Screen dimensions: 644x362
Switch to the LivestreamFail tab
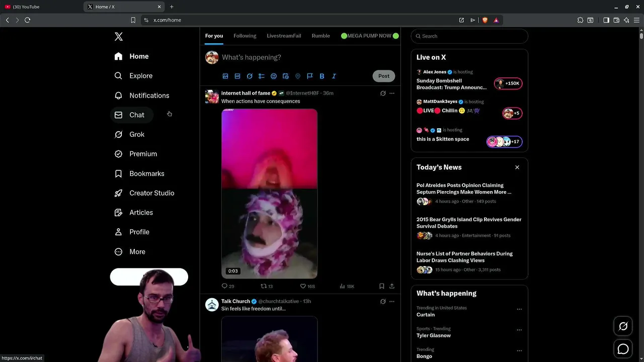[x=284, y=36]
